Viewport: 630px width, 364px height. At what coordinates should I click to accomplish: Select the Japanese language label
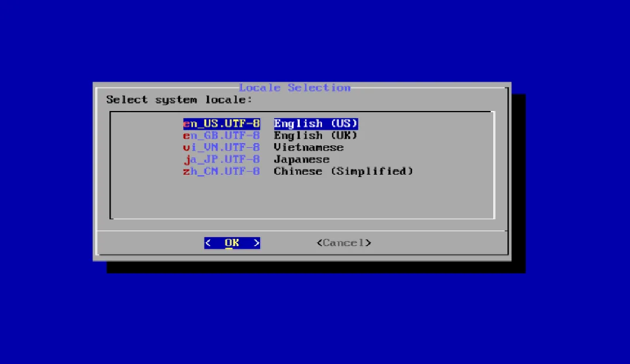click(x=302, y=160)
